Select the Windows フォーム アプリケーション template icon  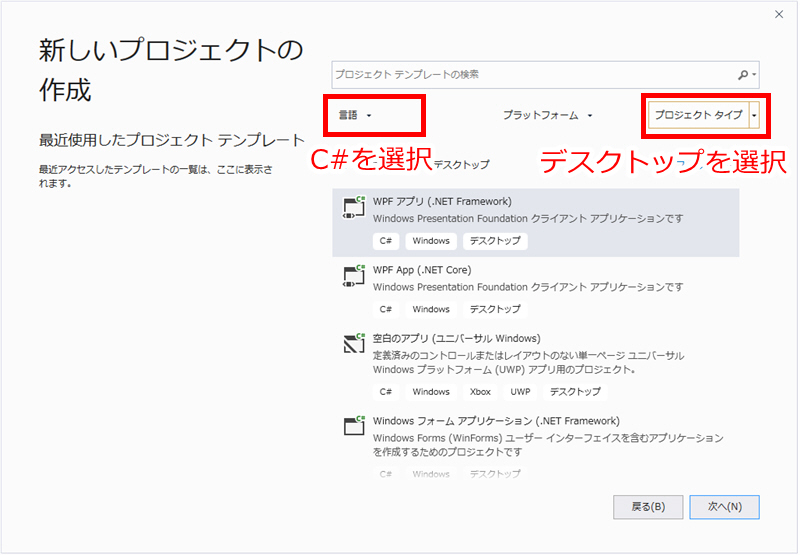tap(354, 425)
